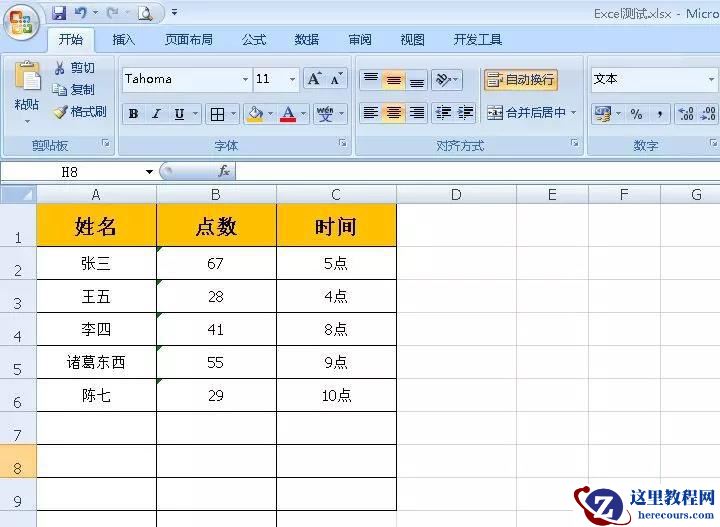Viewport: 720px width, 527px height.
Task: Align text right
Action: click(416, 113)
